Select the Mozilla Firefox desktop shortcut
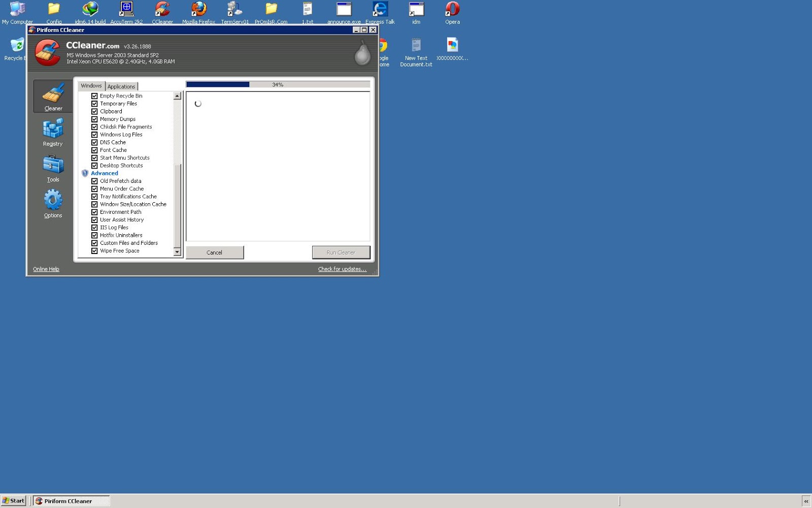The height and width of the screenshot is (508, 812). [x=198, y=13]
